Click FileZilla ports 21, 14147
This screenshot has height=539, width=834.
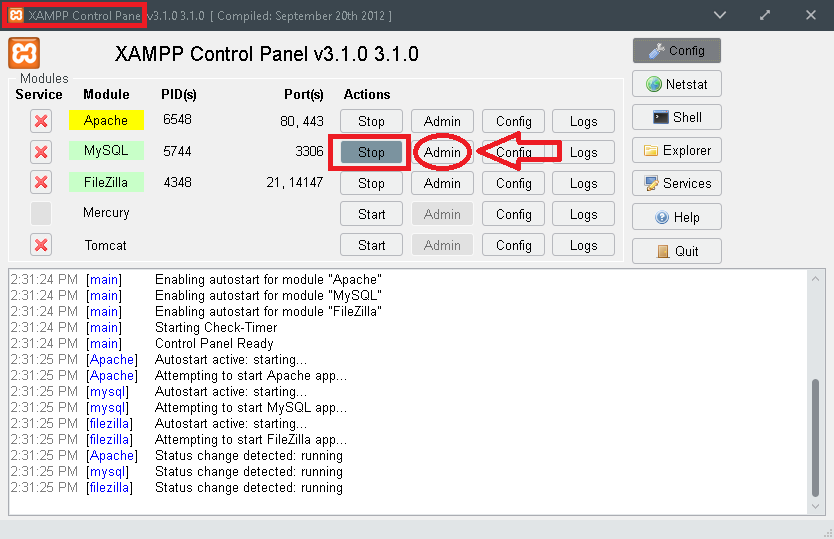[295, 183]
